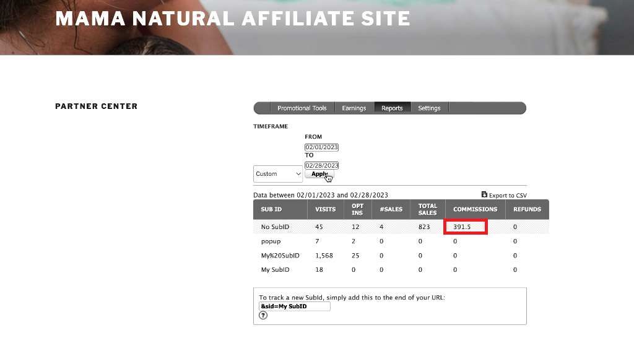Screen dimensions: 634x364
Task: Click the 823 total sales value
Action: [x=424, y=227]
